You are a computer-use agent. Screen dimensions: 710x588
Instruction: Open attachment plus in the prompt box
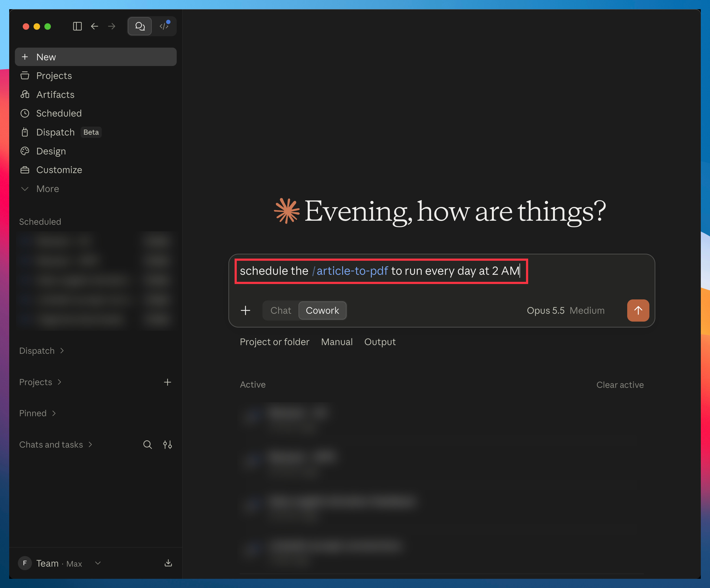tap(245, 310)
